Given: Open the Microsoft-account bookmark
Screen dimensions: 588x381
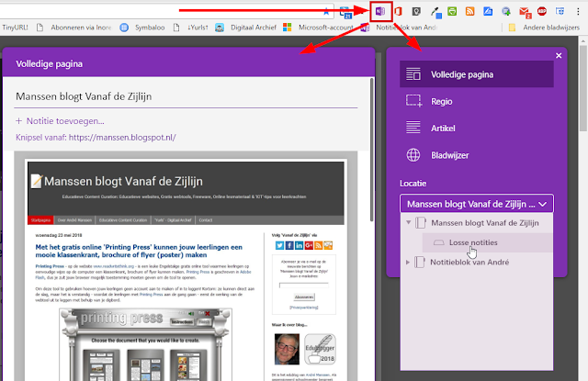Looking at the screenshot, I should [x=319, y=28].
